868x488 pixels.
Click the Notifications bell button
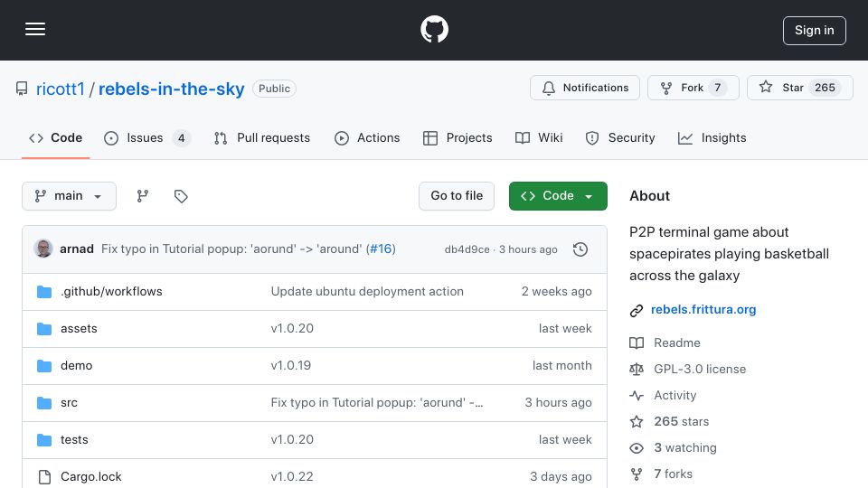585,88
